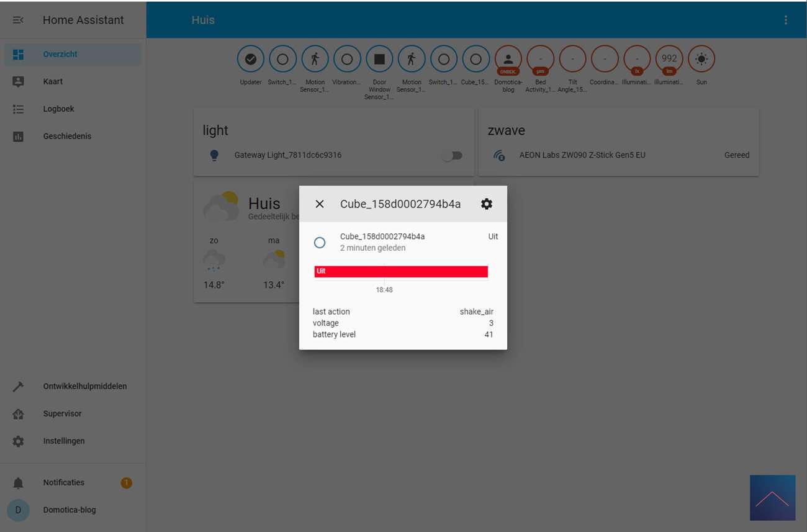Open the three-dot overflow menu
Screen dimensions: 807x532
[x=785, y=20]
